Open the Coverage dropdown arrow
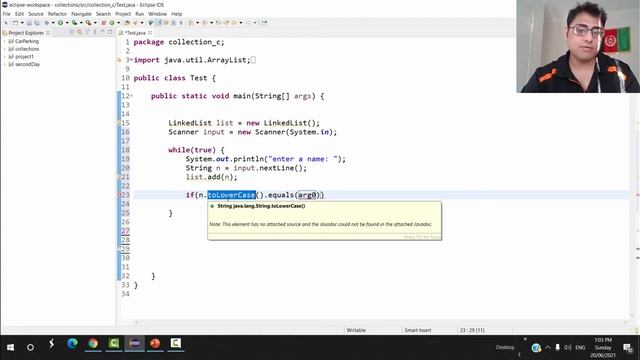 click(81, 23)
